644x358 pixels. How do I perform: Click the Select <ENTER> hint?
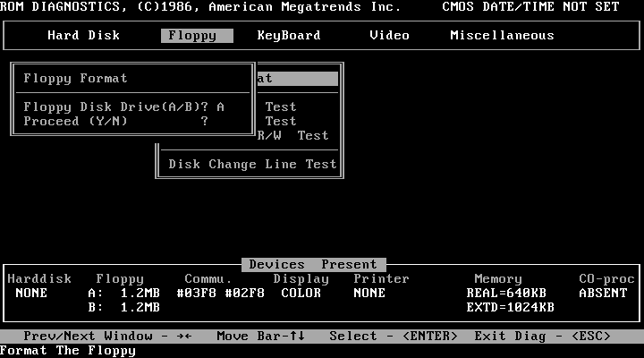393,337
